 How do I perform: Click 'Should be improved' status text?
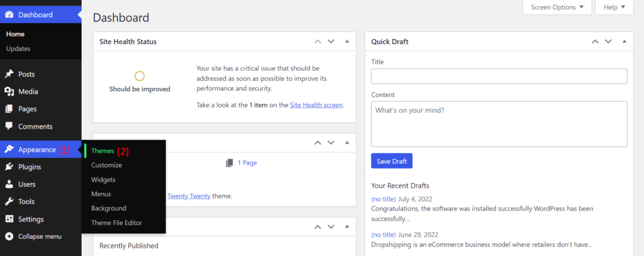click(140, 89)
